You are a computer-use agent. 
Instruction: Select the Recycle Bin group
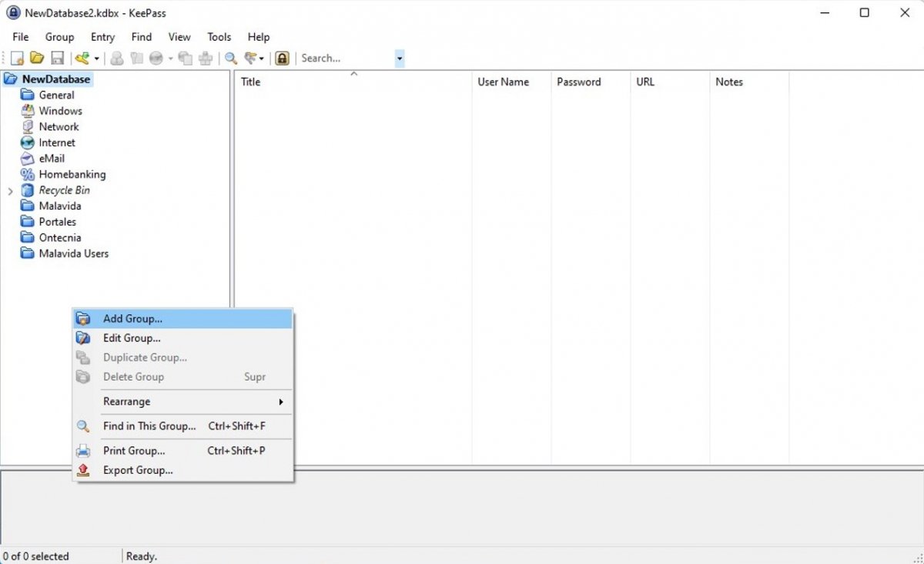65,190
